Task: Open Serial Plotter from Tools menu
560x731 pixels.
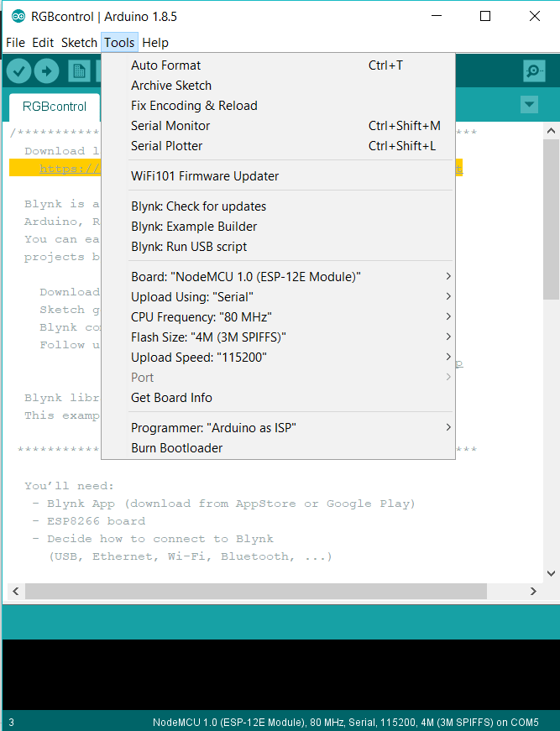Action: point(278,146)
